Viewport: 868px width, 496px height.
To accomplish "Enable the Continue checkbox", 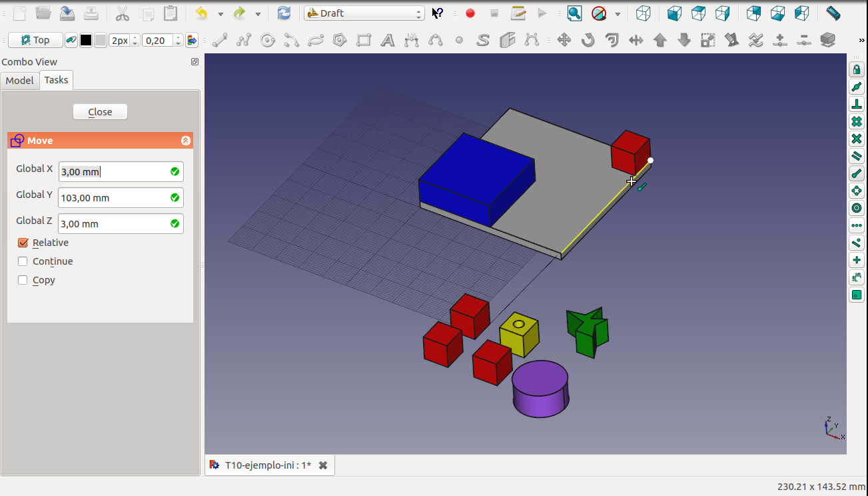I will coord(23,261).
